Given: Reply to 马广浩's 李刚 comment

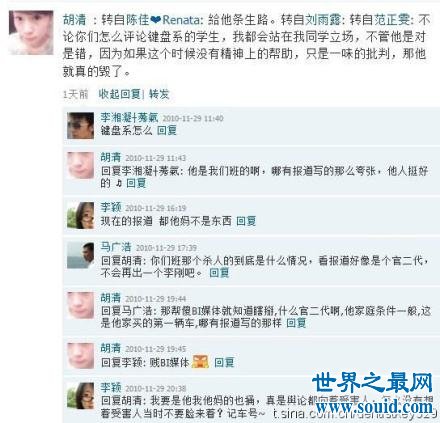Looking at the screenshot, I should 219,273.
